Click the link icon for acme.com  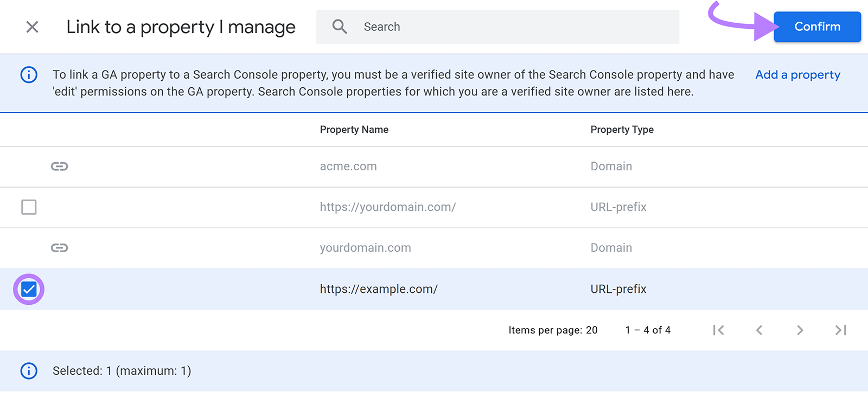tap(59, 166)
